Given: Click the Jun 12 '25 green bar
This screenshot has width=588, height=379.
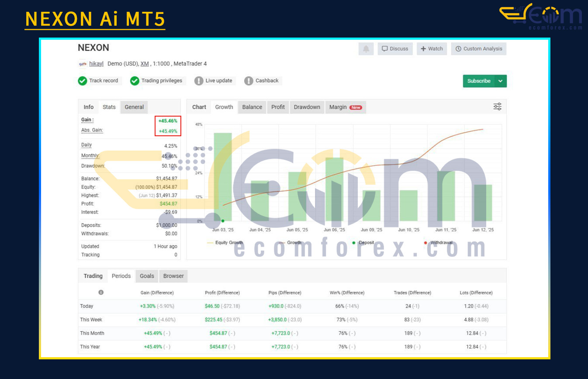Looking at the screenshot, I should (x=483, y=203).
